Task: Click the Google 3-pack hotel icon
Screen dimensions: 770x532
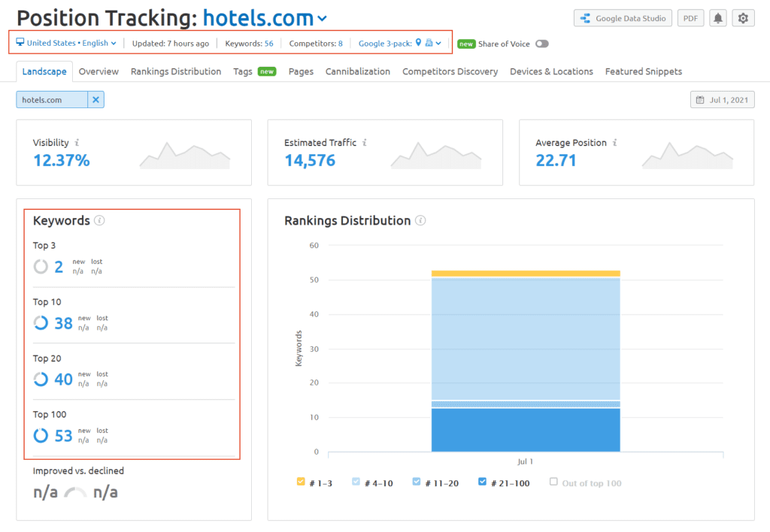Action: pos(429,43)
